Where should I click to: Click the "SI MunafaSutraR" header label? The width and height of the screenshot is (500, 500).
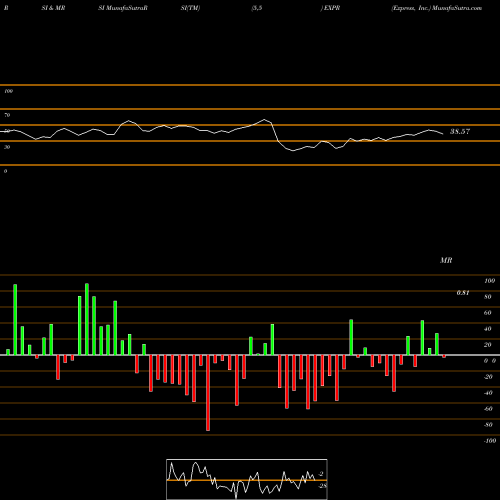pyautogui.click(x=123, y=8)
